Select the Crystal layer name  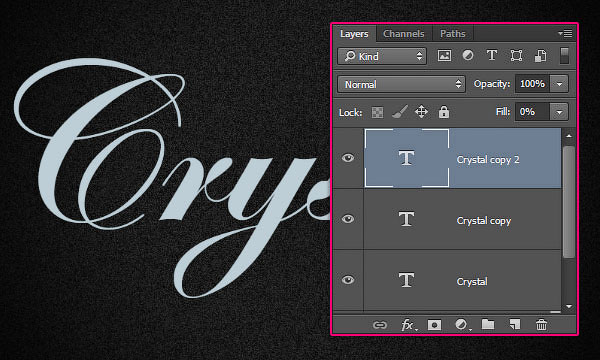tap(472, 282)
